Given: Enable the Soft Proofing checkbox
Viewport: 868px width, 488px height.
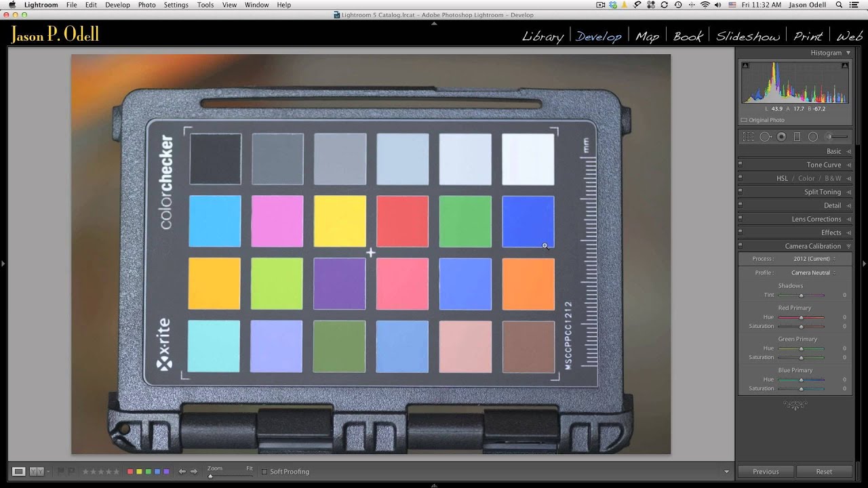Looking at the screenshot, I should click(x=264, y=472).
